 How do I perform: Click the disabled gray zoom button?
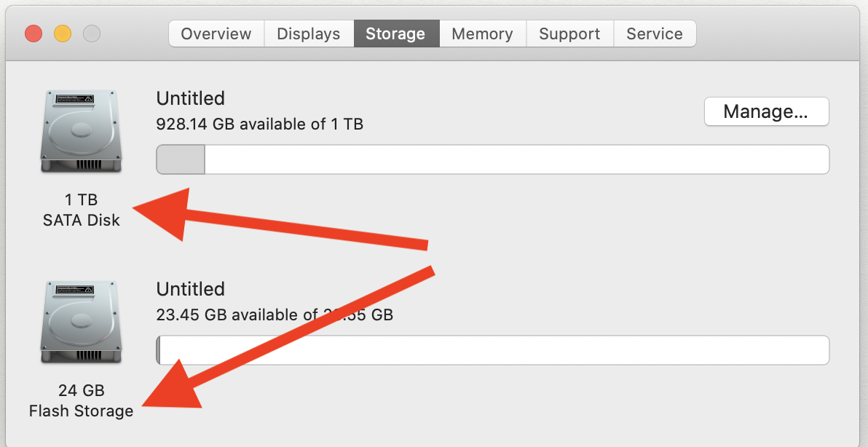92,33
